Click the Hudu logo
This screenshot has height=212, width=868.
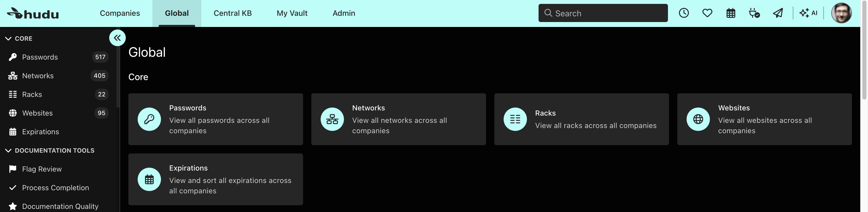33,13
